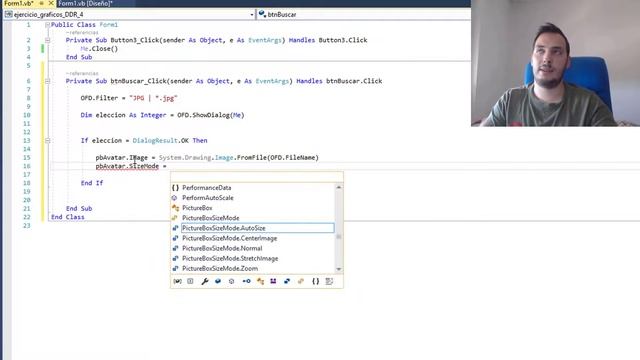Open references link above btnBuscar_Click

[82, 73]
